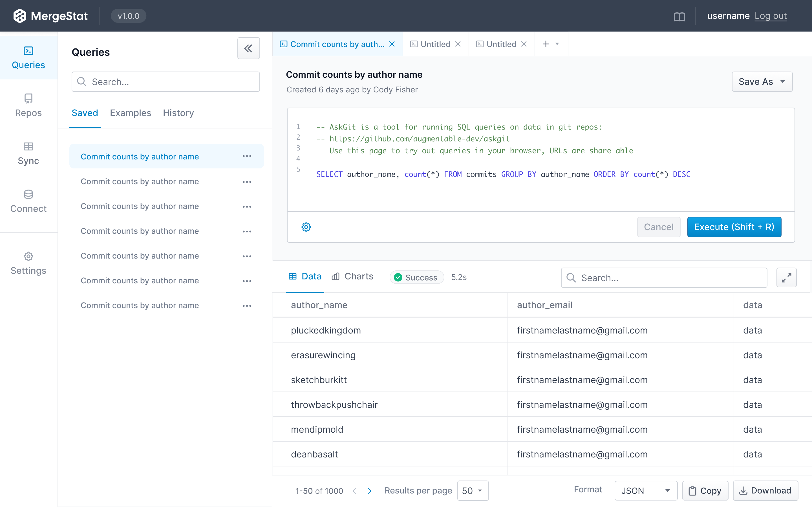This screenshot has width=812, height=507.
Task: Open the results per page dropdown
Action: [473, 490]
